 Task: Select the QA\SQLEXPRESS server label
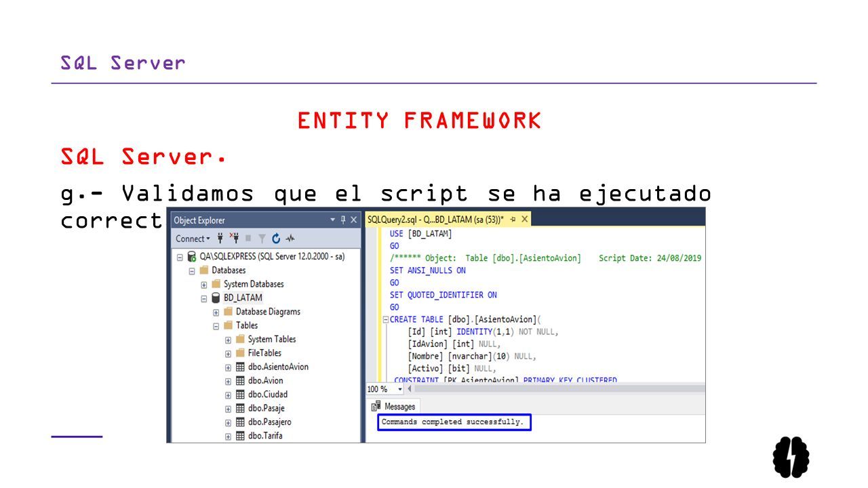click(272, 257)
